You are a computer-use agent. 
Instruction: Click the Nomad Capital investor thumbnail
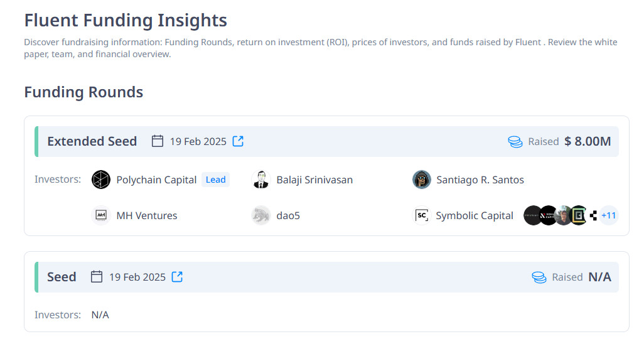pyautogui.click(x=549, y=215)
